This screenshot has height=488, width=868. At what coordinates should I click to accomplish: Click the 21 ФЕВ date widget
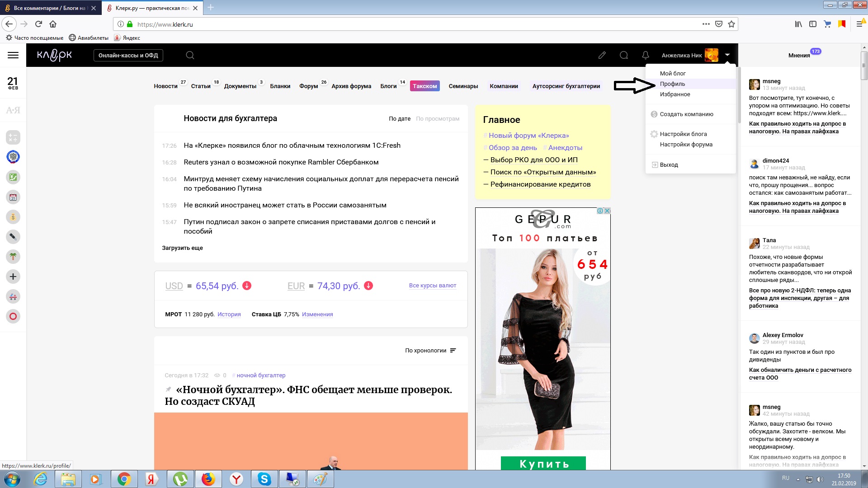click(x=13, y=83)
